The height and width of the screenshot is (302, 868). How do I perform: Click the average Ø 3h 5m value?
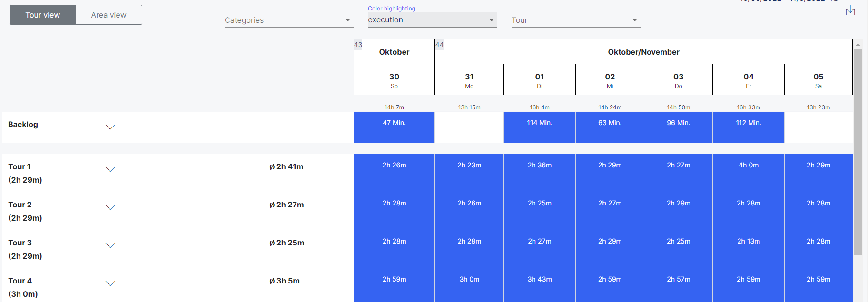point(285,281)
